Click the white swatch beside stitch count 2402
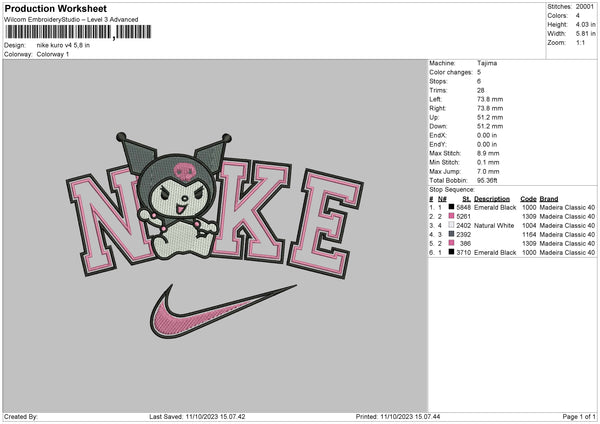Screen dimensions: 600x424 pos(451,225)
